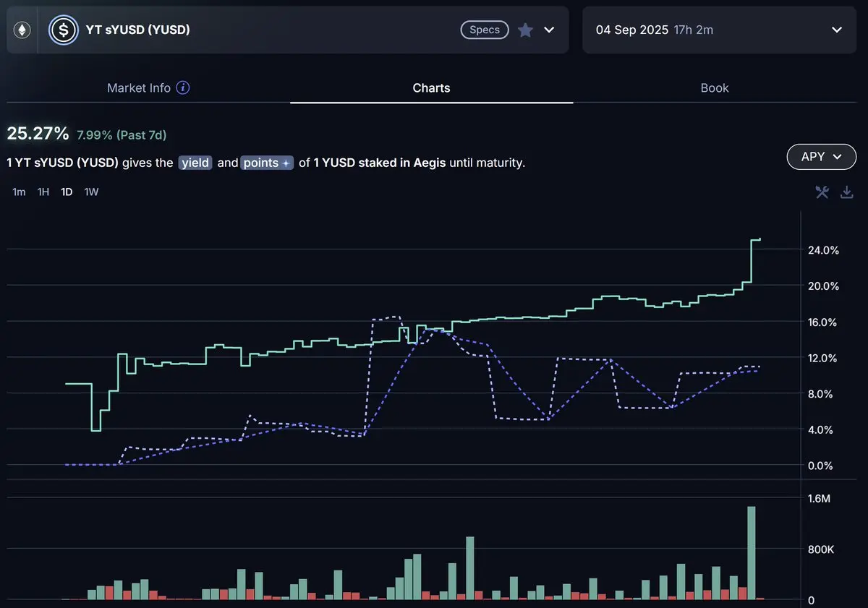
Task: Click the sYUSD dollar token icon
Action: (x=64, y=30)
